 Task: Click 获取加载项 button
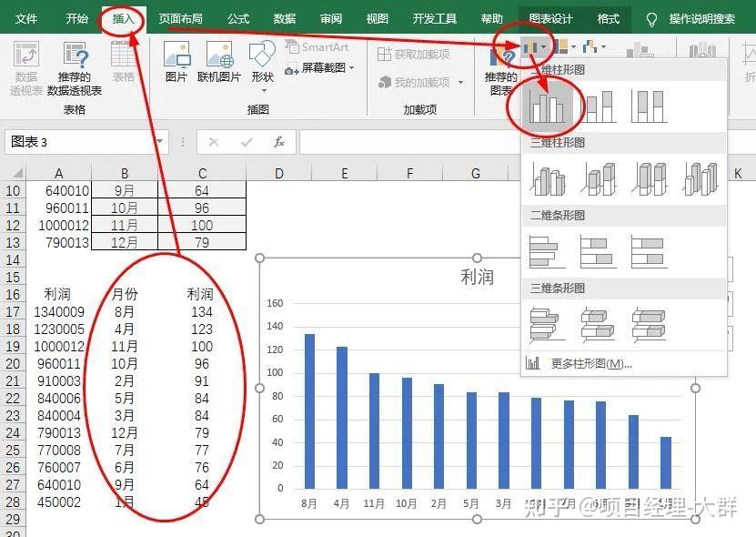coord(414,54)
